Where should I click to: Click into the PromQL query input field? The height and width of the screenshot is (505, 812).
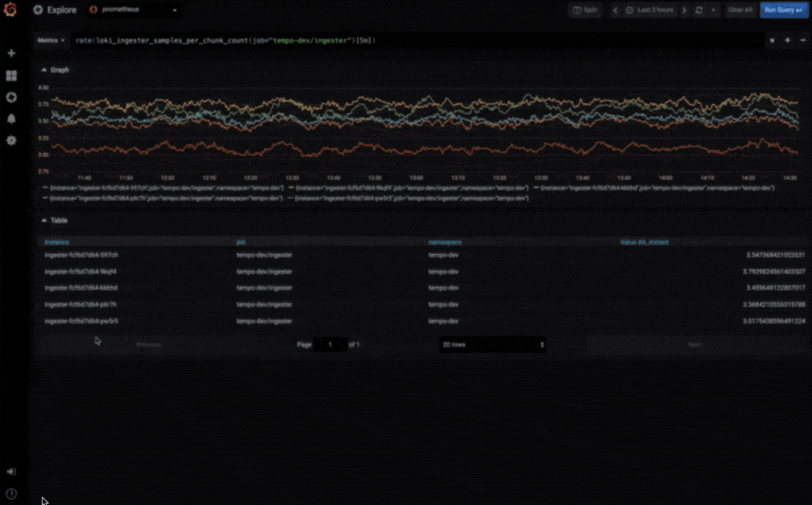[417, 41]
